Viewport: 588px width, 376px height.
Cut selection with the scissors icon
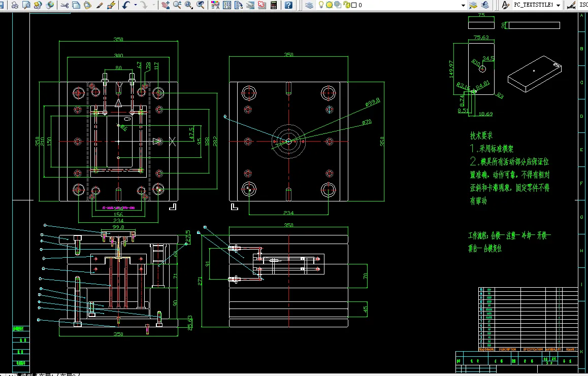click(64, 5)
